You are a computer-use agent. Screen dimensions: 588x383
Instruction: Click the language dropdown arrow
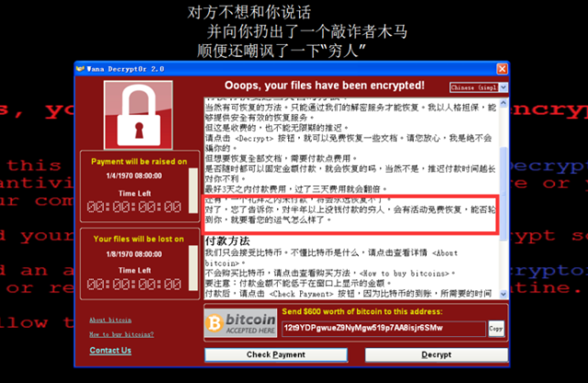(x=504, y=87)
